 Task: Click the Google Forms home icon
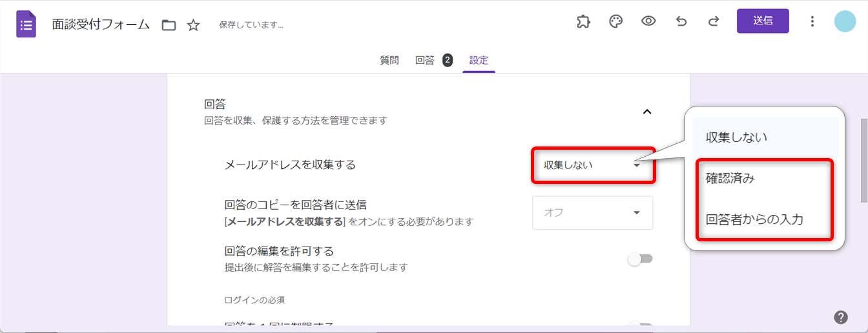coord(26,25)
